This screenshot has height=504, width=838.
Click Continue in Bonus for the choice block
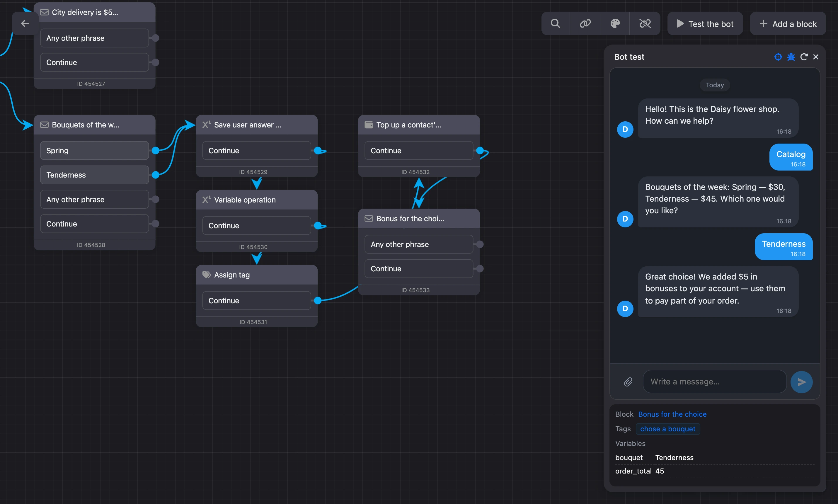click(x=419, y=269)
